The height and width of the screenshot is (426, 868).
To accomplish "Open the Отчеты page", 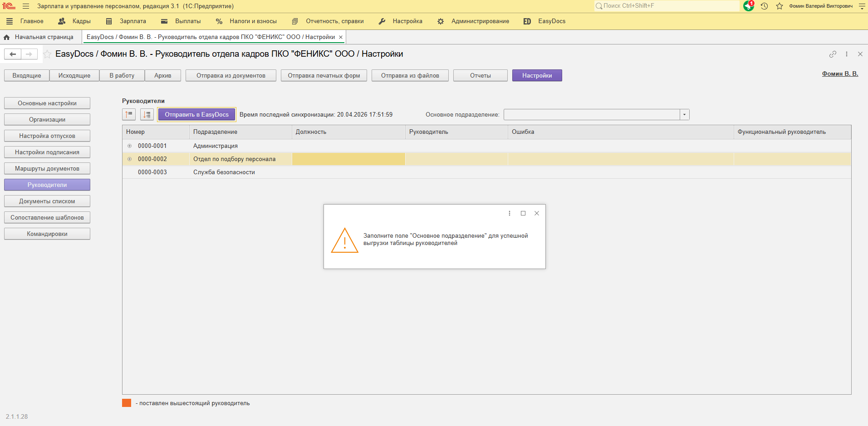I will coord(481,76).
